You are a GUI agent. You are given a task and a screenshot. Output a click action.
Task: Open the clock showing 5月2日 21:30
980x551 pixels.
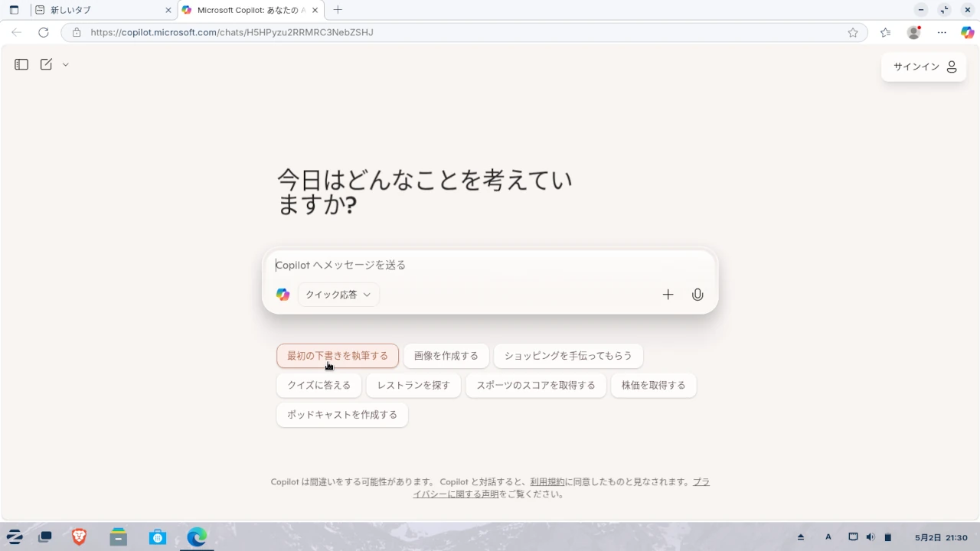click(941, 537)
